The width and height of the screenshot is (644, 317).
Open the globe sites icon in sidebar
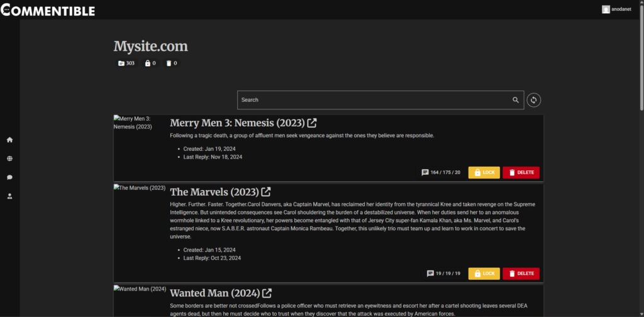click(x=9, y=158)
